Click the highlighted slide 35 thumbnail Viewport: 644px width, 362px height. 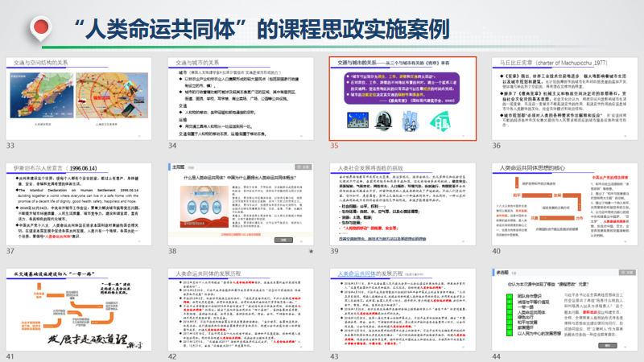click(403, 96)
